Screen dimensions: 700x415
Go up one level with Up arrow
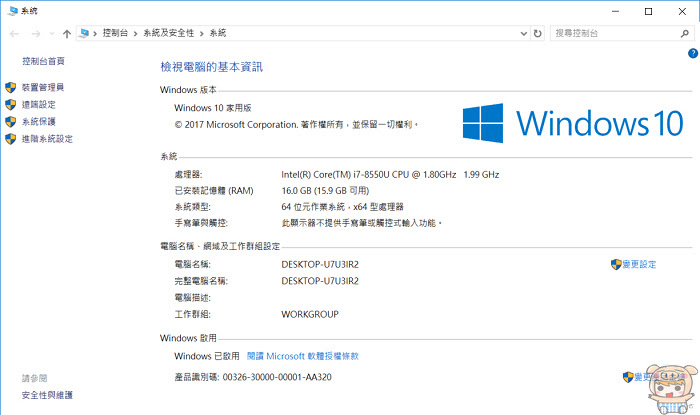[x=67, y=33]
